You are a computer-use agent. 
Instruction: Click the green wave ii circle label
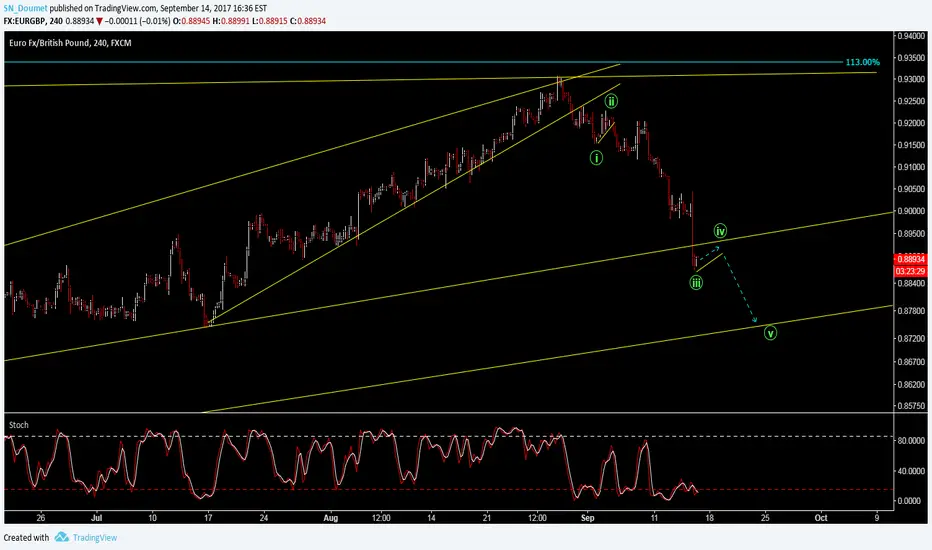(x=611, y=101)
